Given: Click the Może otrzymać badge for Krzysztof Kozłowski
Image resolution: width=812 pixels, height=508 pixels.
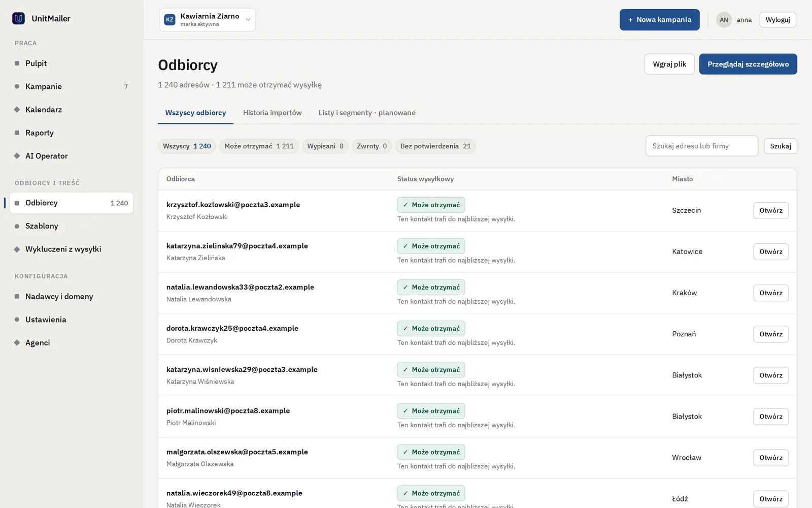Looking at the screenshot, I should (431, 205).
